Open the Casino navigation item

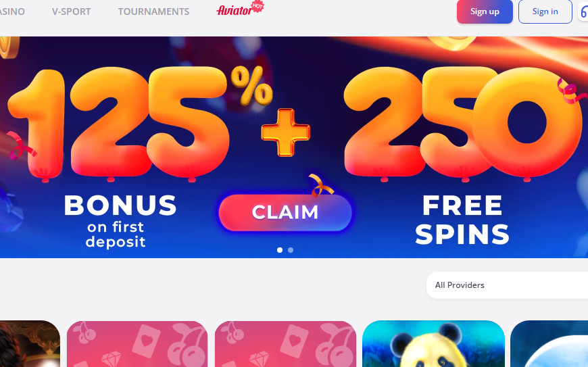pyautogui.click(x=12, y=11)
